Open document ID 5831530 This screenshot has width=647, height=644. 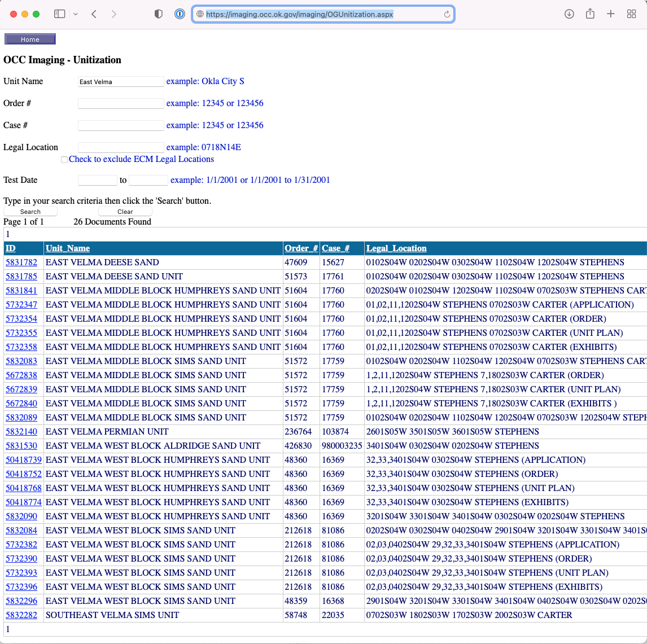point(21,446)
